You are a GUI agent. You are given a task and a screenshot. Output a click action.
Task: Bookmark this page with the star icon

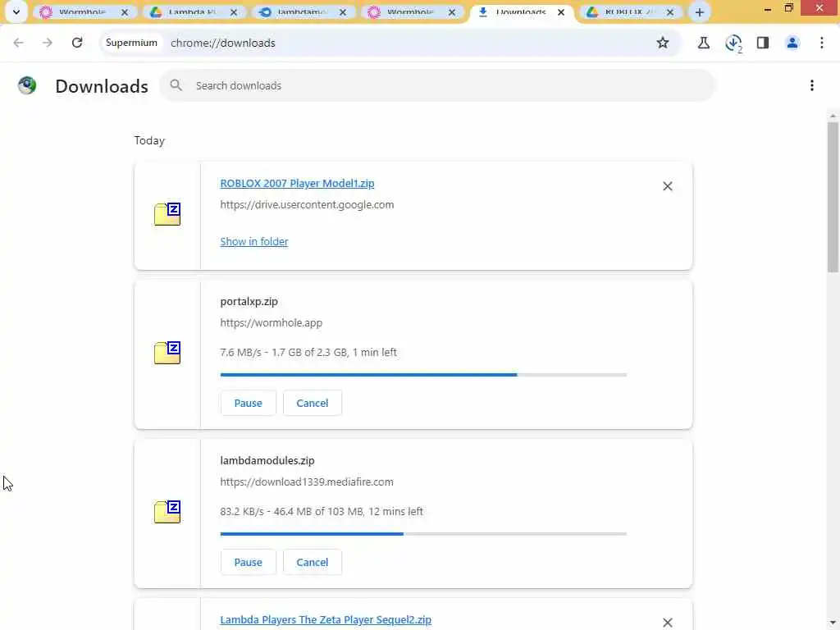point(663,43)
